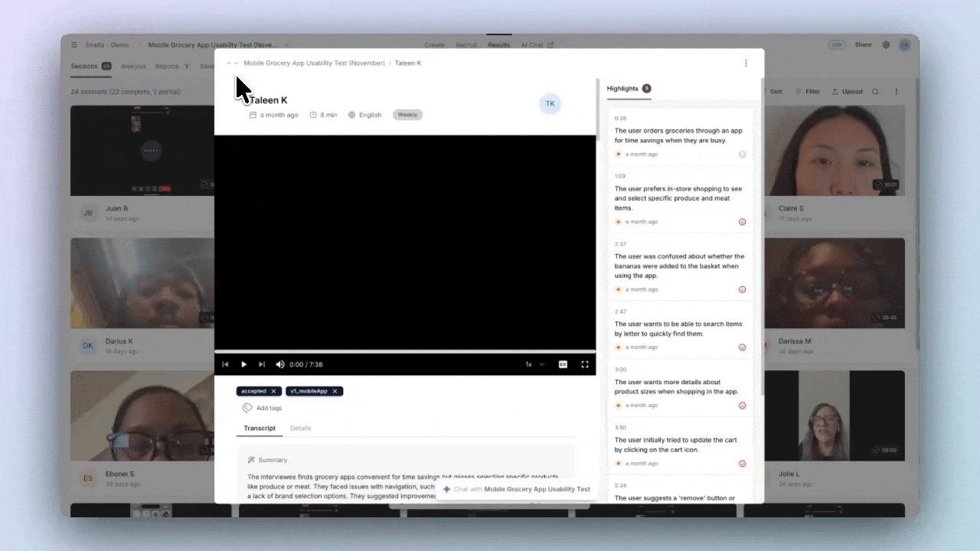Select Reports tab in background window
980x551 pixels.
172,67
